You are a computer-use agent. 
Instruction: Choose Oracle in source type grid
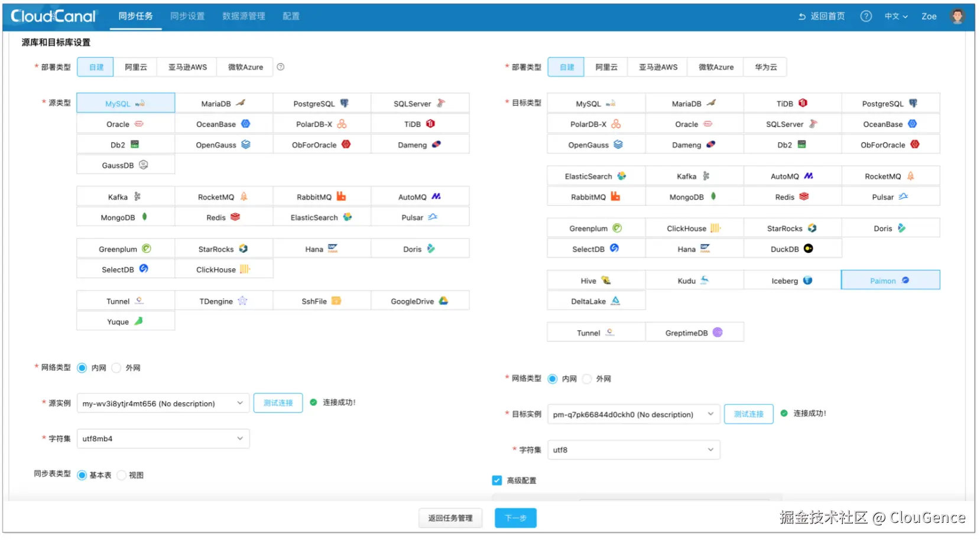click(x=126, y=124)
